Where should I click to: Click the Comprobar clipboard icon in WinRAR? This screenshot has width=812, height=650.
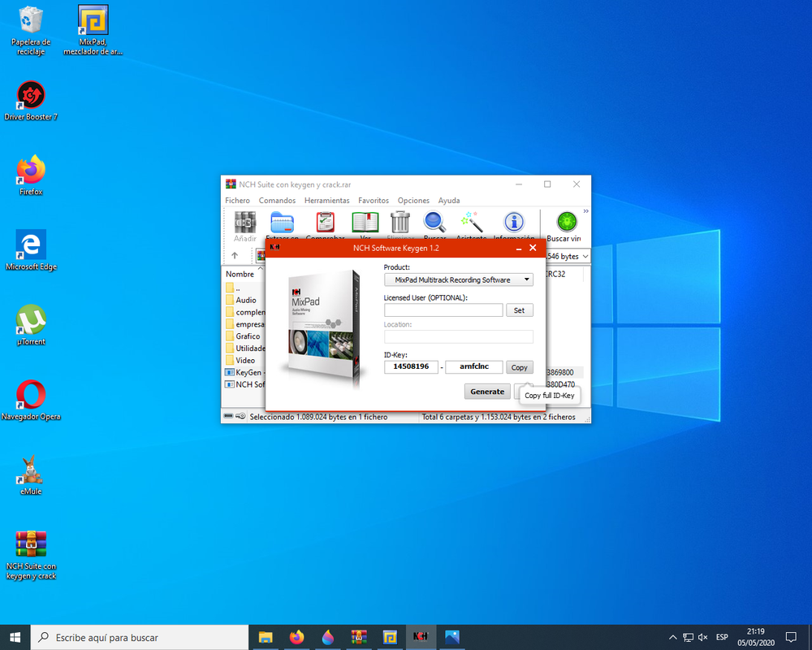[326, 223]
